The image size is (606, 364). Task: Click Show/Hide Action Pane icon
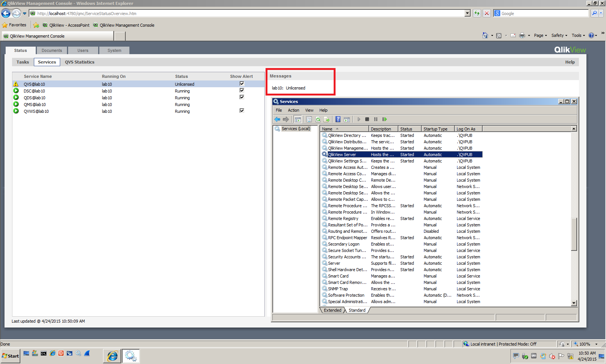347,120
